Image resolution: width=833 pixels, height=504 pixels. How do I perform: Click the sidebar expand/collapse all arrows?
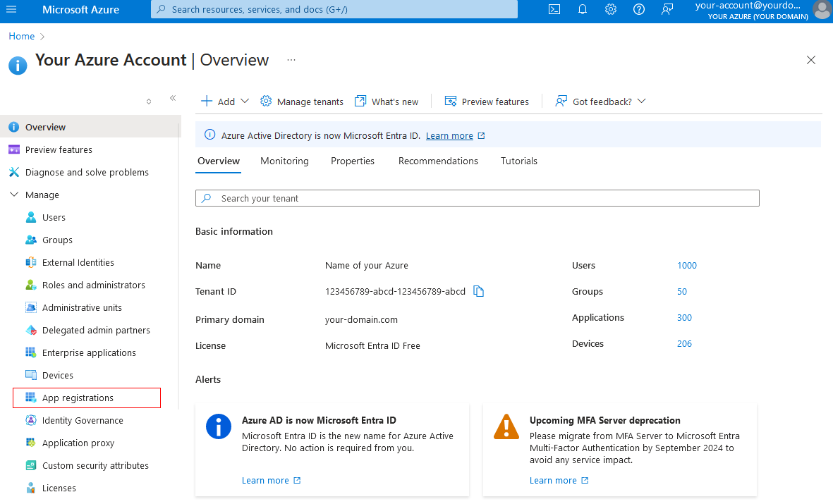(149, 102)
